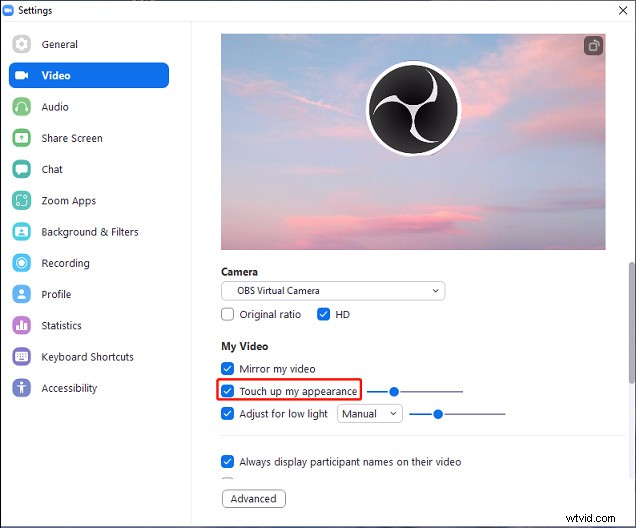Open Accessibility label in sidebar

point(69,388)
